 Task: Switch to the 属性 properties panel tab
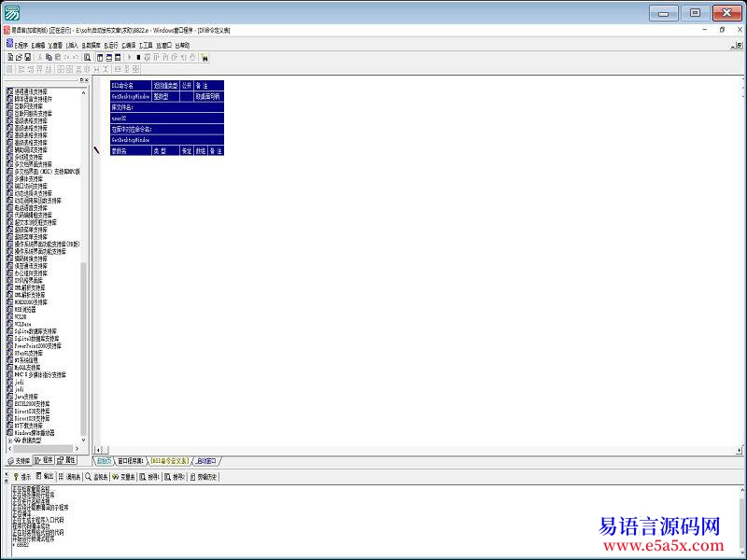[68, 460]
